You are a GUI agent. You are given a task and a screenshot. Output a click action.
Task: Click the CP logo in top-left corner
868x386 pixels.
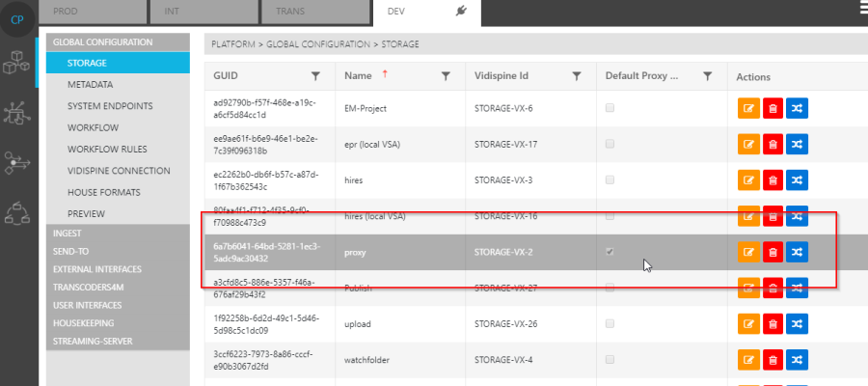[17, 21]
